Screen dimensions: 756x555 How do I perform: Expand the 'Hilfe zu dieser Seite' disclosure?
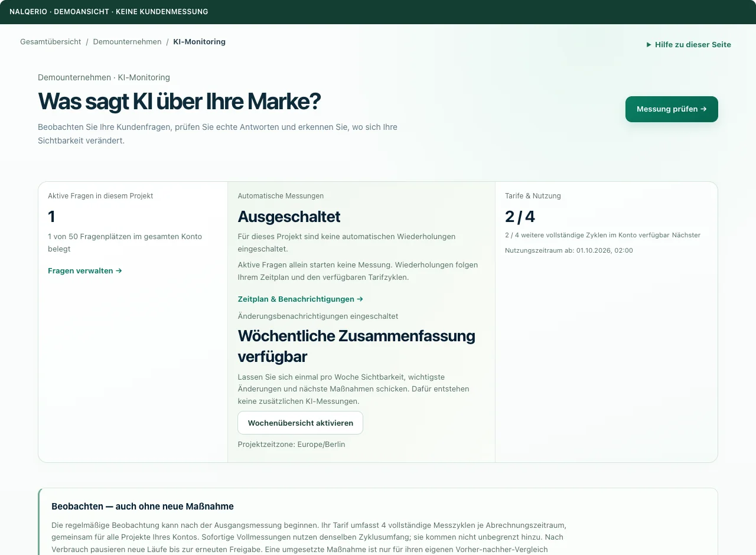pos(689,44)
